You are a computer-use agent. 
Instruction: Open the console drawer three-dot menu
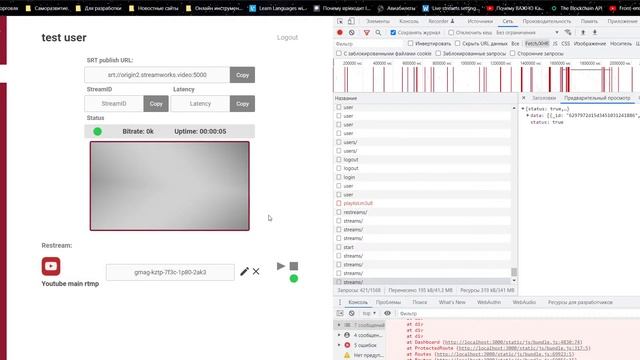pyautogui.click(x=340, y=302)
